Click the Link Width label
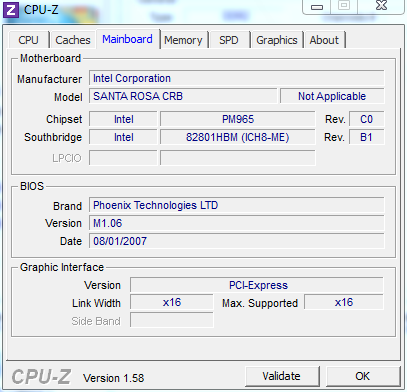407x392 pixels. pyautogui.click(x=96, y=303)
